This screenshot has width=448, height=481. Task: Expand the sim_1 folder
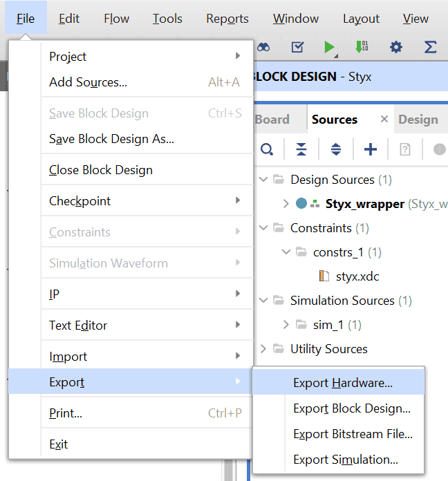coord(286,325)
